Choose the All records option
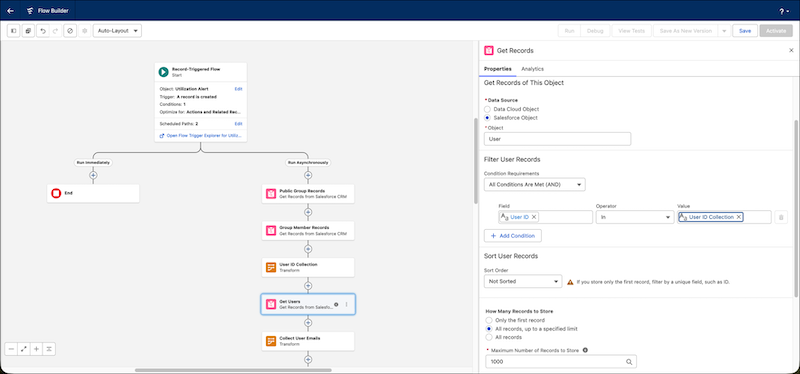800x374 pixels. [x=489, y=337]
